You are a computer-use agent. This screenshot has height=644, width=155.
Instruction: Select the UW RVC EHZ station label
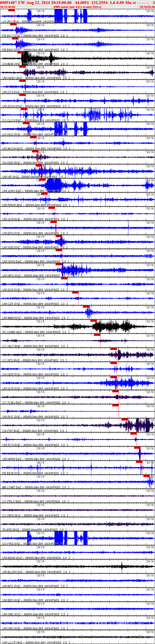(35, 417)
